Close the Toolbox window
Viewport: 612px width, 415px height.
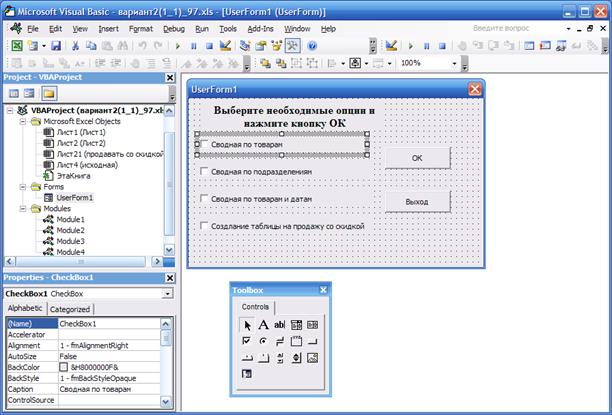323,290
